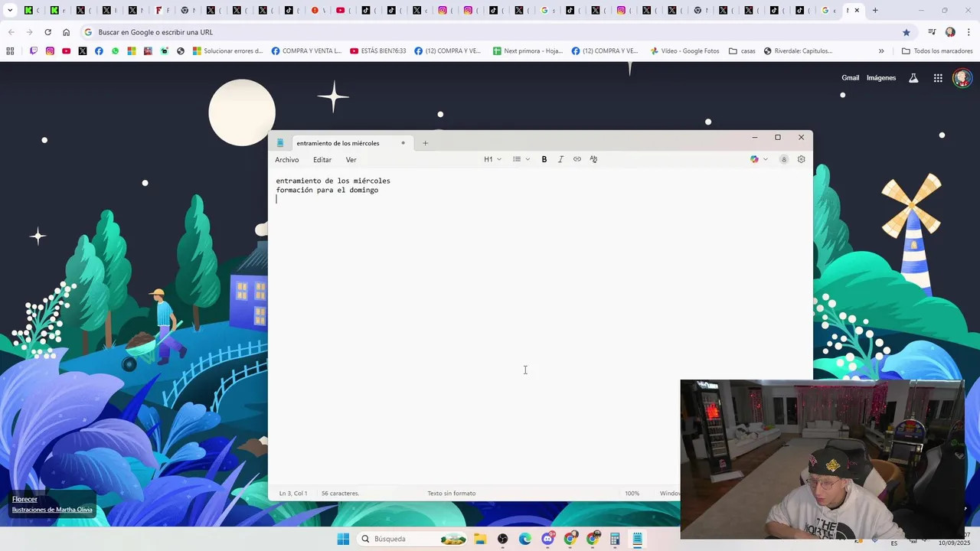Open 'Solucionar errores d...' bookmark
Viewport: 980px width, 551px height.
coord(227,51)
